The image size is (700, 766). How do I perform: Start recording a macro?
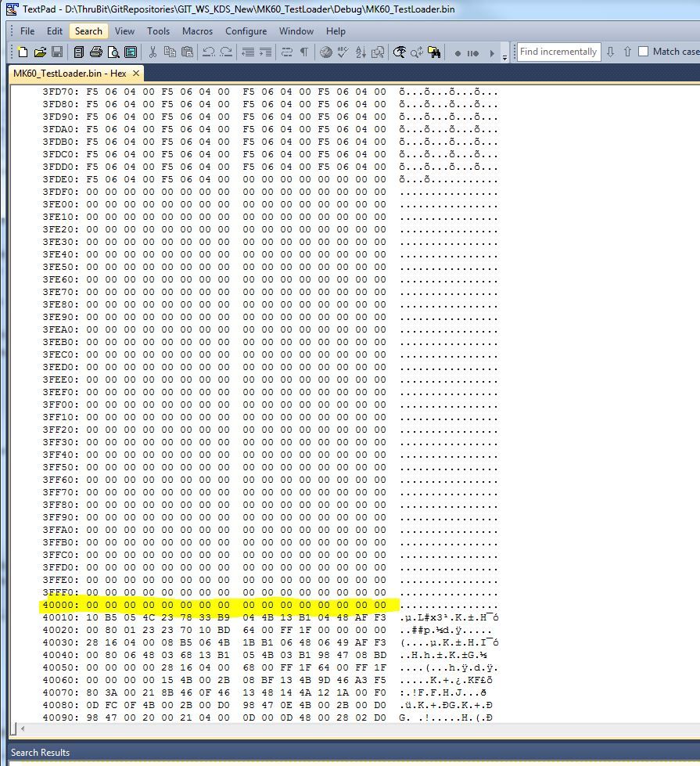[458, 52]
